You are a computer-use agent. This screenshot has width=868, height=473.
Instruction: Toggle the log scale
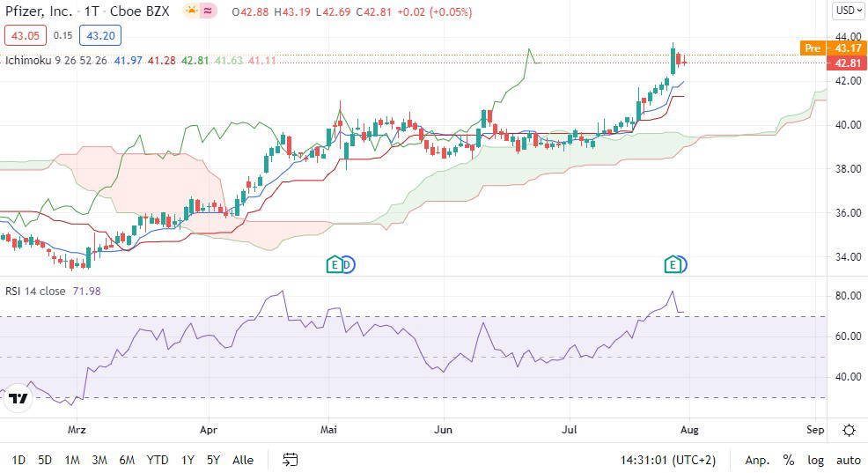(x=815, y=460)
